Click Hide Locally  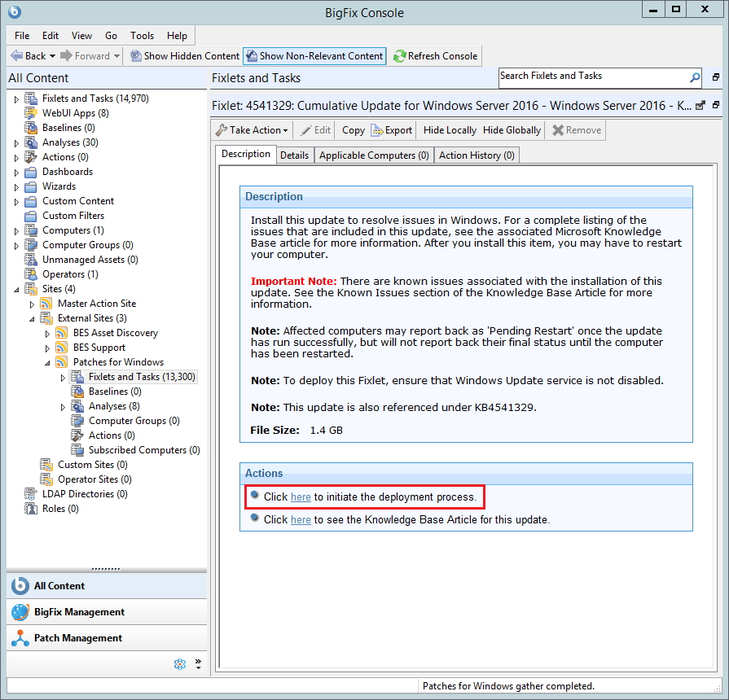(x=450, y=130)
